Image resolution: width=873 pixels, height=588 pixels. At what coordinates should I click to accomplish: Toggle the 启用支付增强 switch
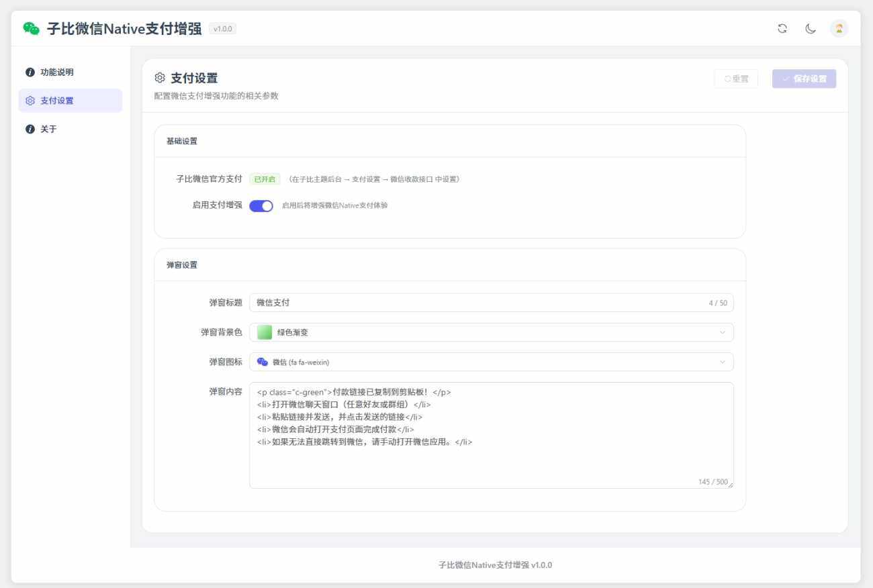pyautogui.click(x=261, y=205)
